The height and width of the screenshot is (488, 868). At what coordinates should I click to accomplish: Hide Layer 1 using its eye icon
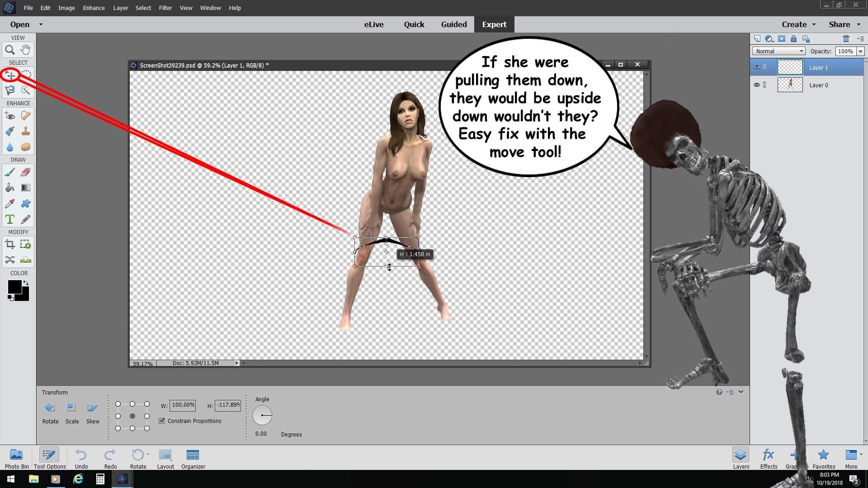(x=756, y=67)
